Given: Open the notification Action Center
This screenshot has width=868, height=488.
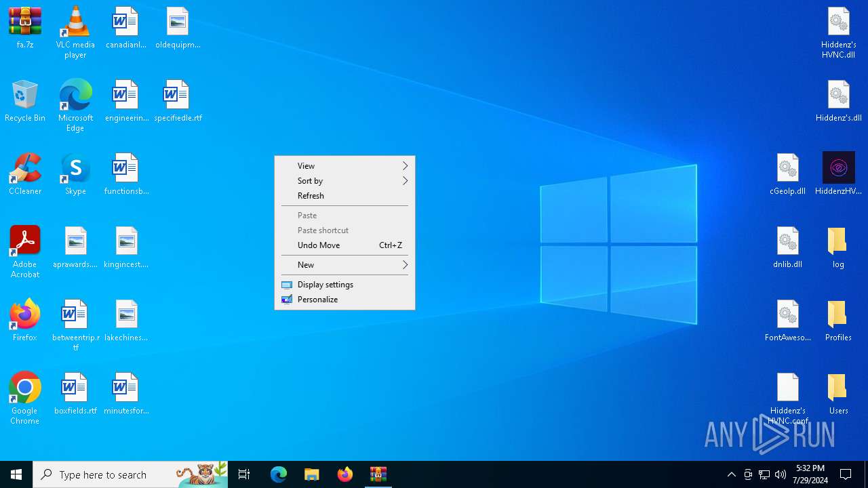Looking at the screenshot, I should pyautogui.click(x=846, y=474).
